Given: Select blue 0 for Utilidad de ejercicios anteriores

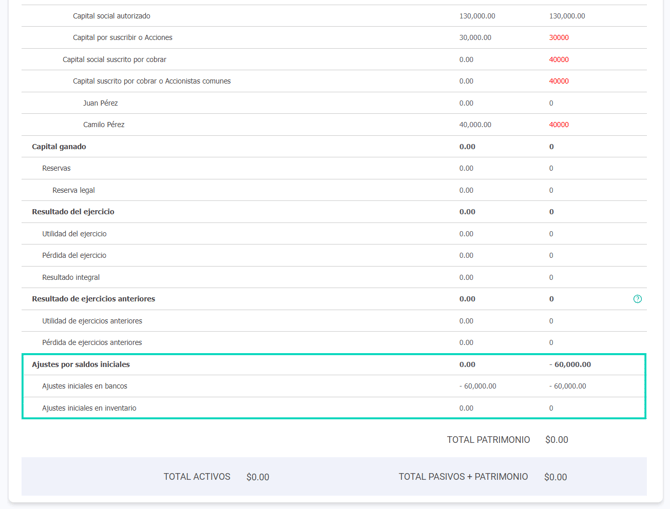Looking at the screenshot, I should (x=551, y=321).
